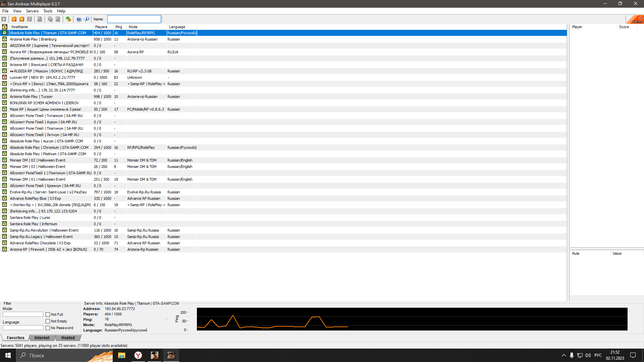Select Absolute Role Play | Chromium server
644x362 pixels.
[283, 147]
